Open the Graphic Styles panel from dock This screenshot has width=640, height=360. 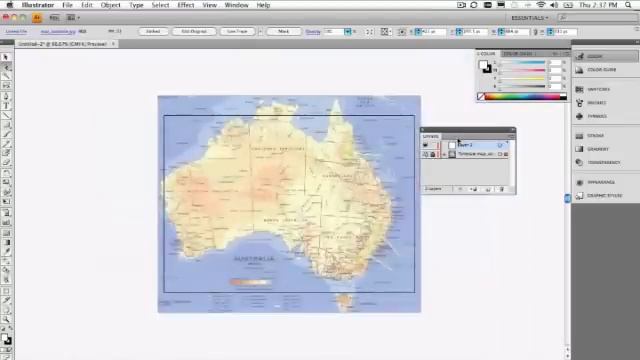point(605,196)
